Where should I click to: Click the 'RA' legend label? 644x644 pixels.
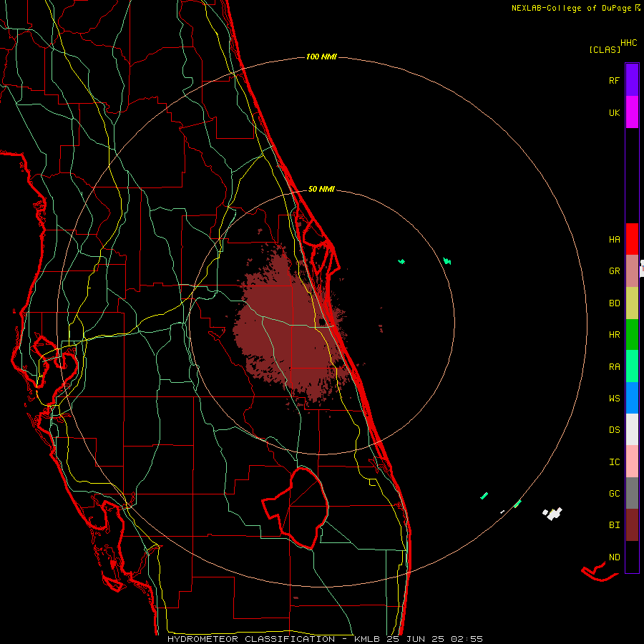coord(614,367)
